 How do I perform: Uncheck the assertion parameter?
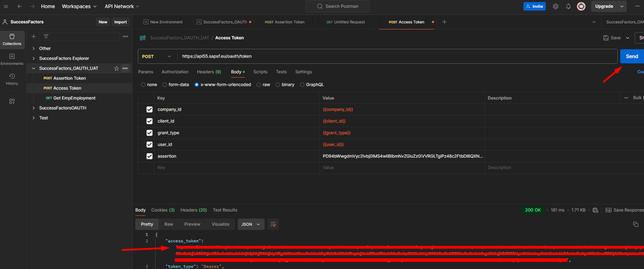(x=149, y=156)
